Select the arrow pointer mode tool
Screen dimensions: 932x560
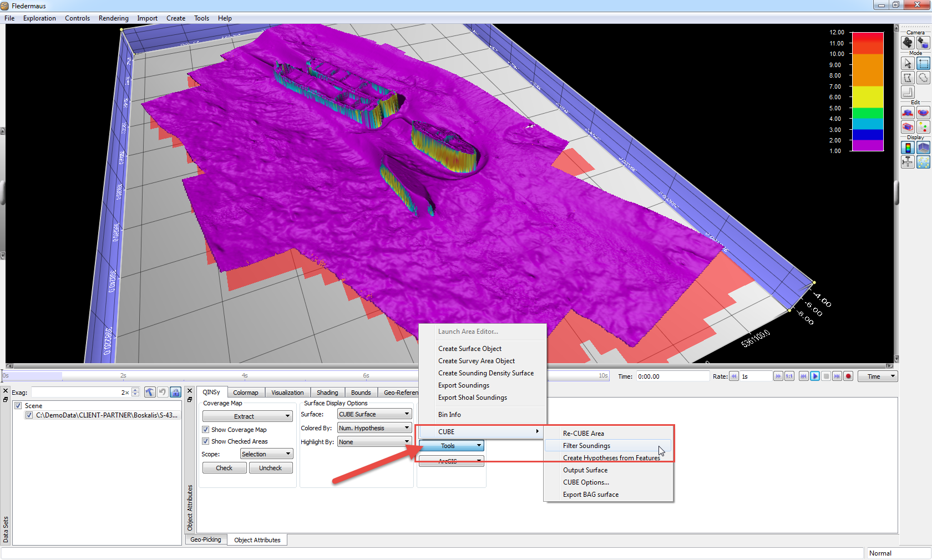(908, 64)
